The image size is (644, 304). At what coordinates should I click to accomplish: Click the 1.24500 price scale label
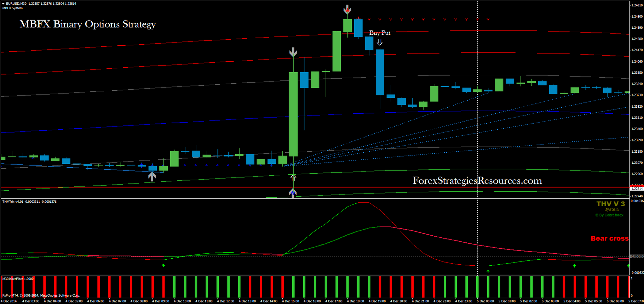click(637, 17)
